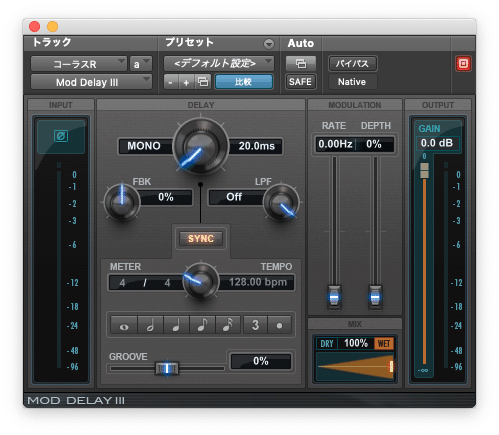This screenshot has height=435, width=499.
Task: Click the meter numerator 4 field
Action: point(122,283)
